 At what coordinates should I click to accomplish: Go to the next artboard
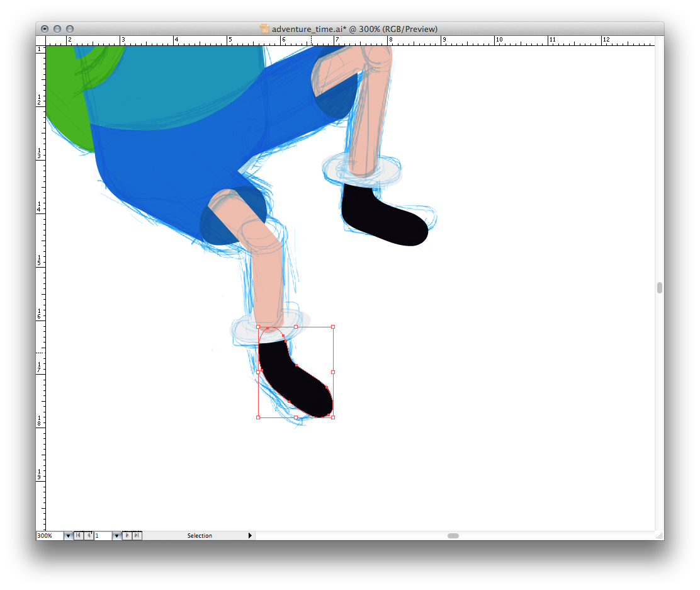coord(127,536)
